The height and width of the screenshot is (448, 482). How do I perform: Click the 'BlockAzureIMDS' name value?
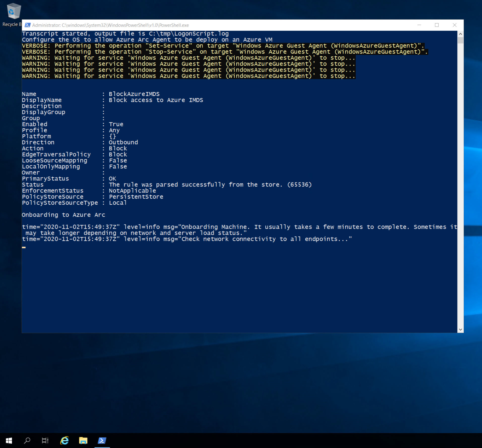(134, 94)
